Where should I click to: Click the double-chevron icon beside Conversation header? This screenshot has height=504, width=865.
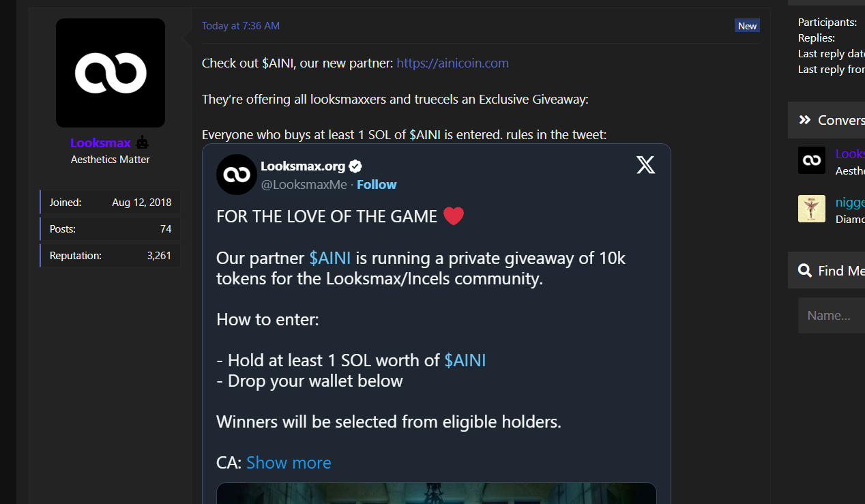pos(805,120)
